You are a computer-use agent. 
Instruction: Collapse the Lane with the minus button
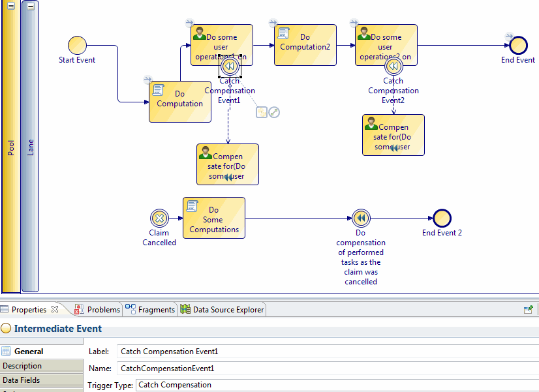(x=31, y=6)
